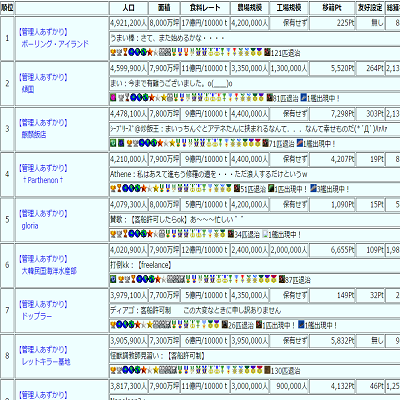Click the first gold trophy in rank 4 awards
Image resolution: width=400 pixels, height=400 pixels.
click(113, 189)
